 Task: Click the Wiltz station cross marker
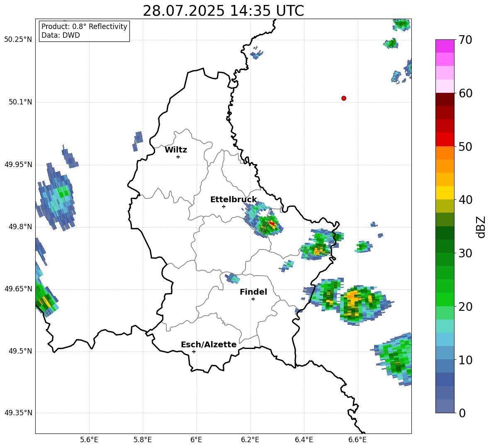[178, 157]
